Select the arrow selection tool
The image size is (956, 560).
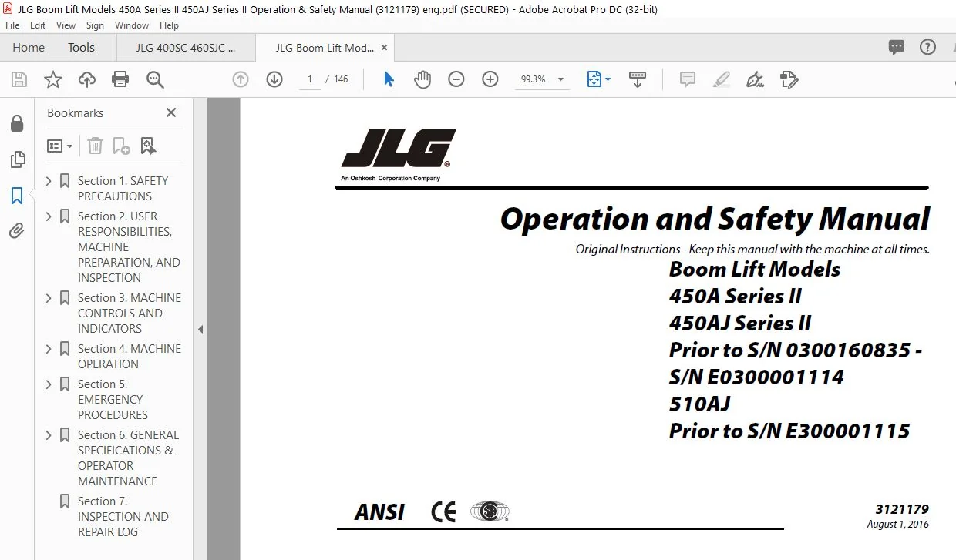point(389,79)
